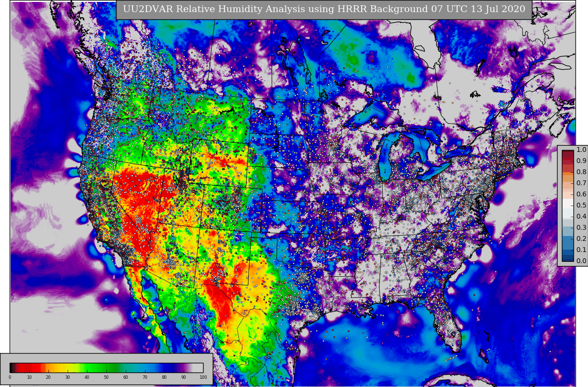
Task: Click the 100 tick label on humidity colorbar
Action: click(203, 377)
